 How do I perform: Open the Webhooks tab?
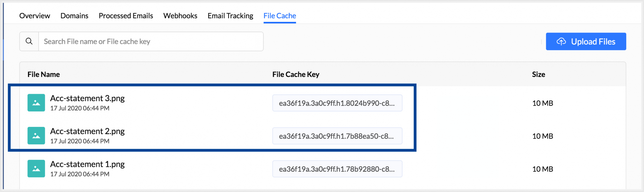click(180, 16)
